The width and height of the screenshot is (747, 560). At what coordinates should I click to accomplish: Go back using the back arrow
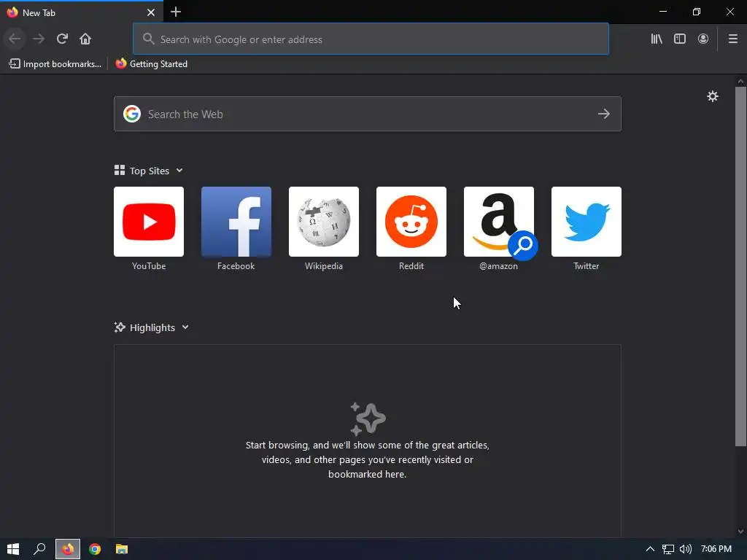click(x=15, y=39)
